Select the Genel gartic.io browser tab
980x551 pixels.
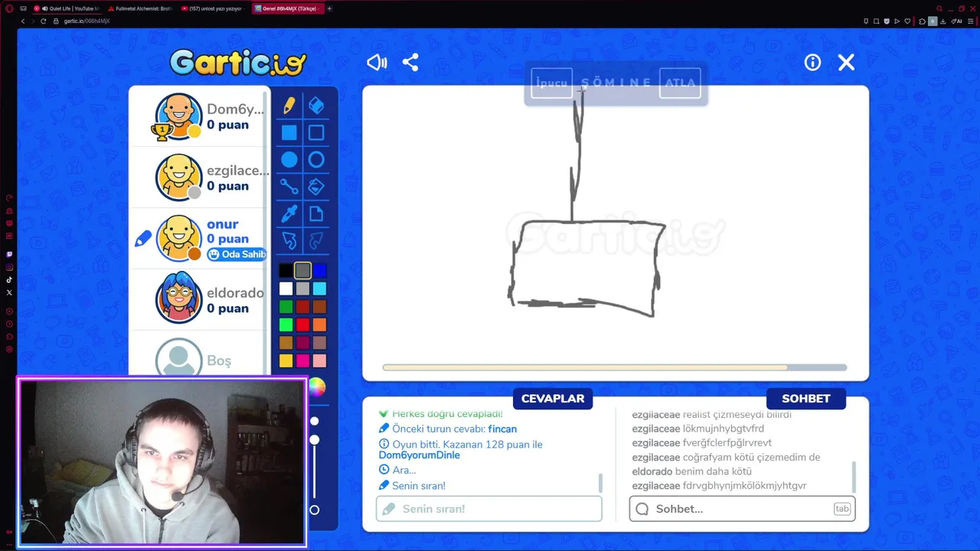click(287, 8)
